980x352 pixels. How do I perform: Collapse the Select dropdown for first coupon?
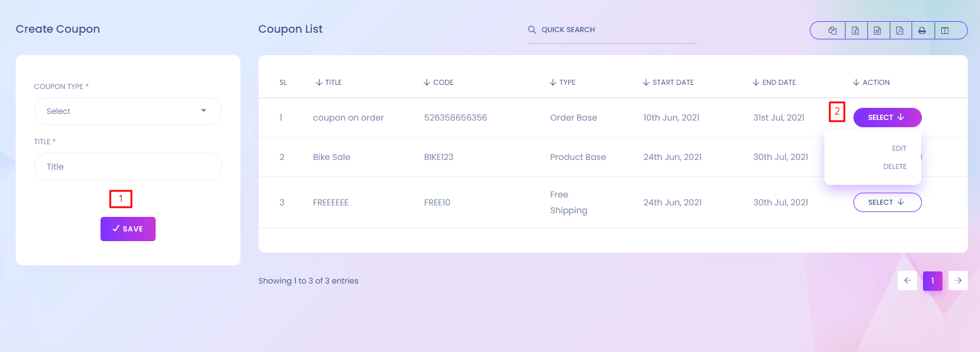(x=887, y=118)
